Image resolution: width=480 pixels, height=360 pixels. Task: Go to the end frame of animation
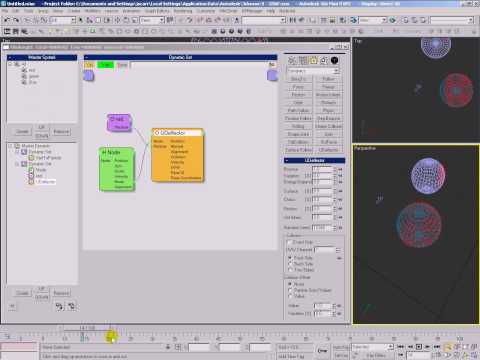point(436,347)
